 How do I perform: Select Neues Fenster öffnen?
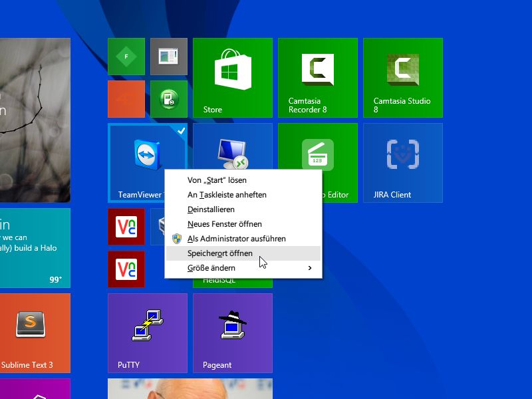pos(243,224)
